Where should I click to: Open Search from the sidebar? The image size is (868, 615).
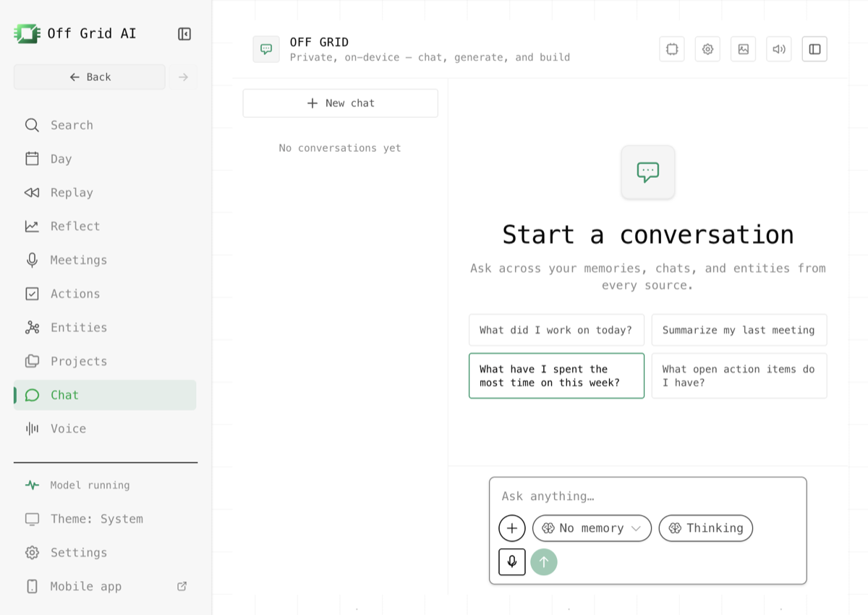click(x=105, y=125)
